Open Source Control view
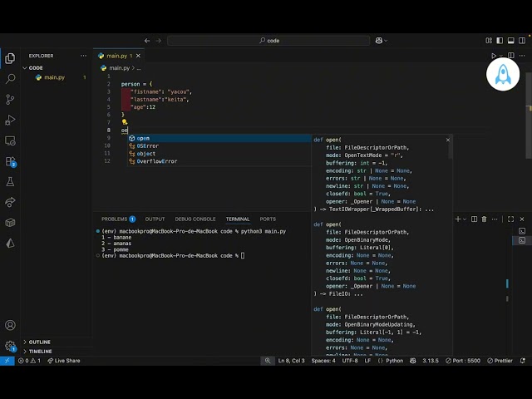Viewport: 532px width, 399px height. [10, 100]
